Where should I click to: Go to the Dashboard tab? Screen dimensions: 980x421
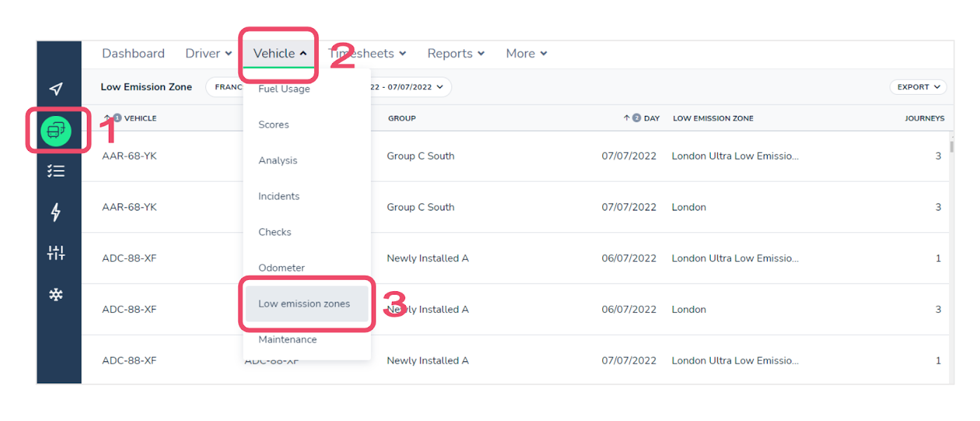coord(133,53)
